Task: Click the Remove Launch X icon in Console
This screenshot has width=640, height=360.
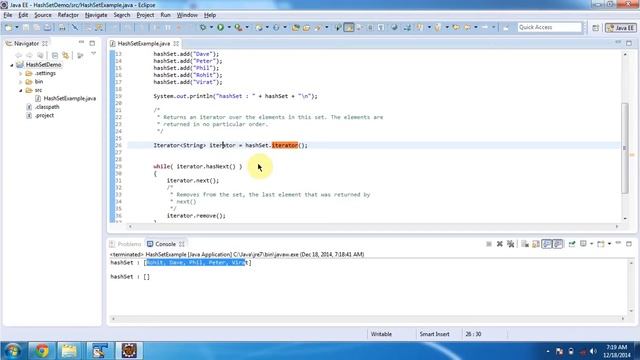Action: click(x=500, y=244)
